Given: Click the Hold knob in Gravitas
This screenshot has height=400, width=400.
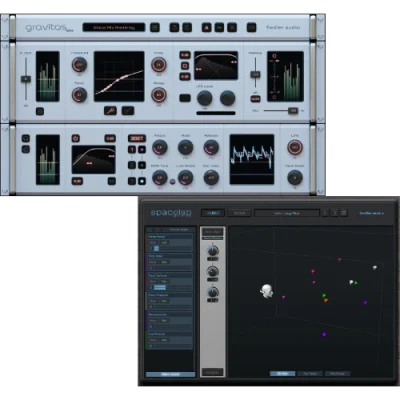Looking at the screenshot, I should coord(186,147).
